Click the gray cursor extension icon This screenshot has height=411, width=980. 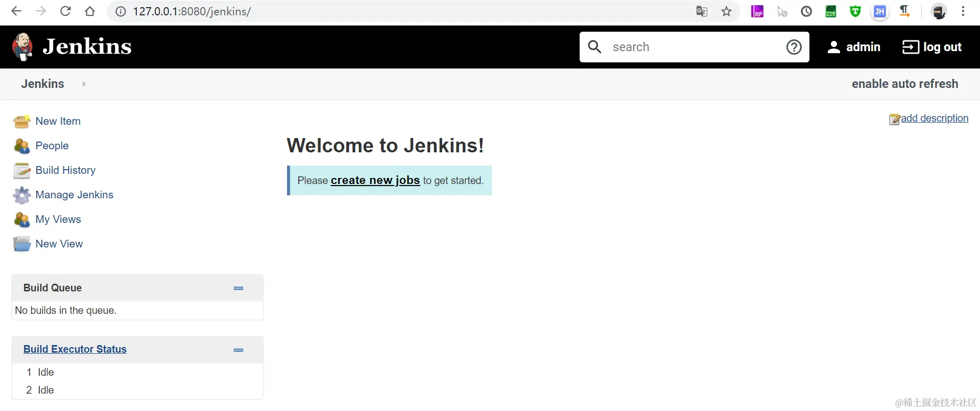[782, 11]
